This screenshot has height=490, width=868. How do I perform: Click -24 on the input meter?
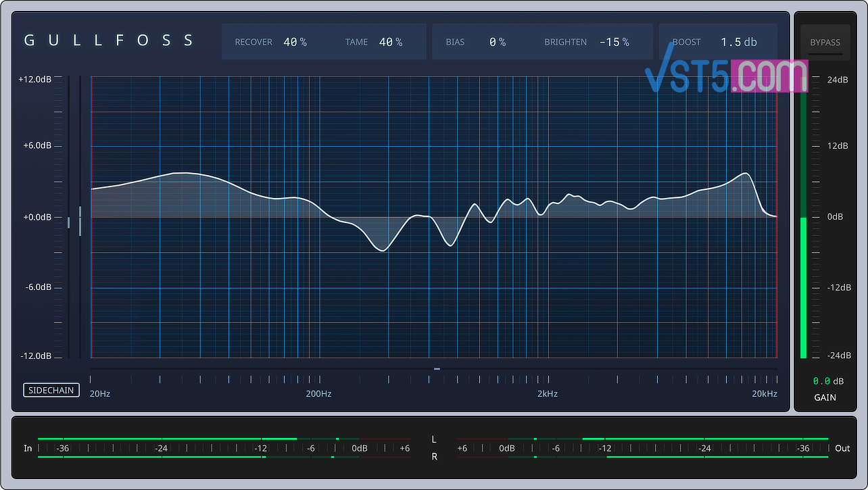coord(161,448)
